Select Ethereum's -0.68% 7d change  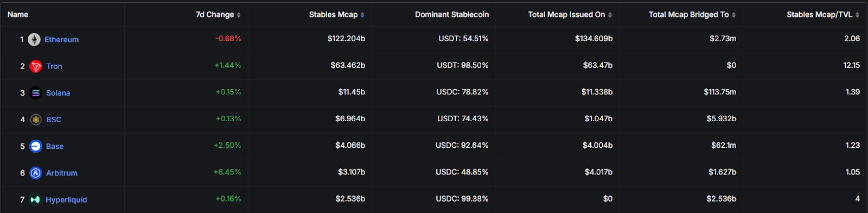pyautogui.click(x=228, y=39)
